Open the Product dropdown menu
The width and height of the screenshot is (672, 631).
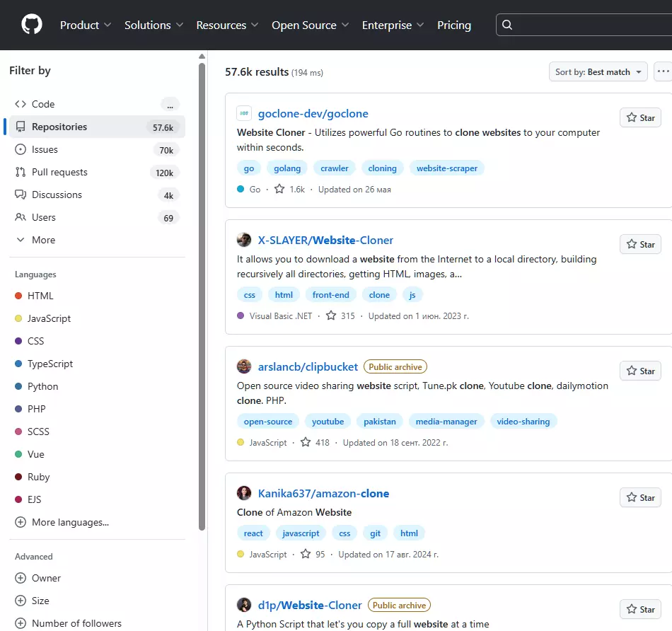click(86, 25)
